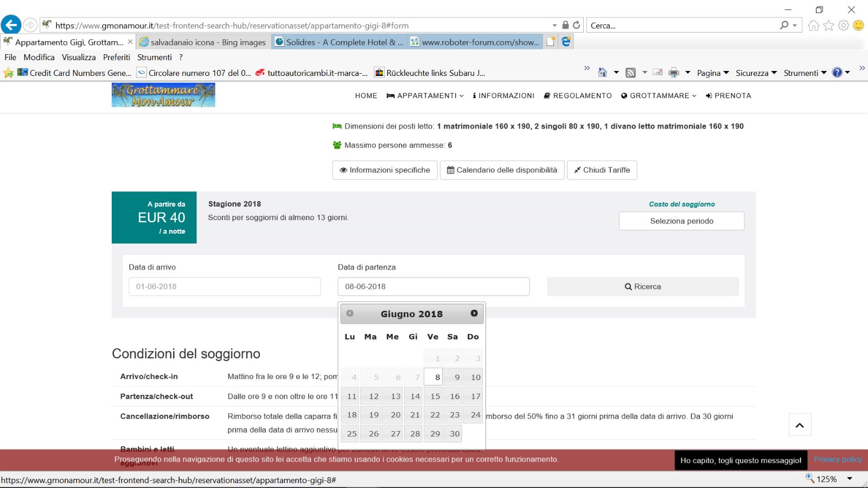Expand the APPARTAMENTI dropdown menu
Viewport: 868px width, 488px height.
tap(425, 95)
